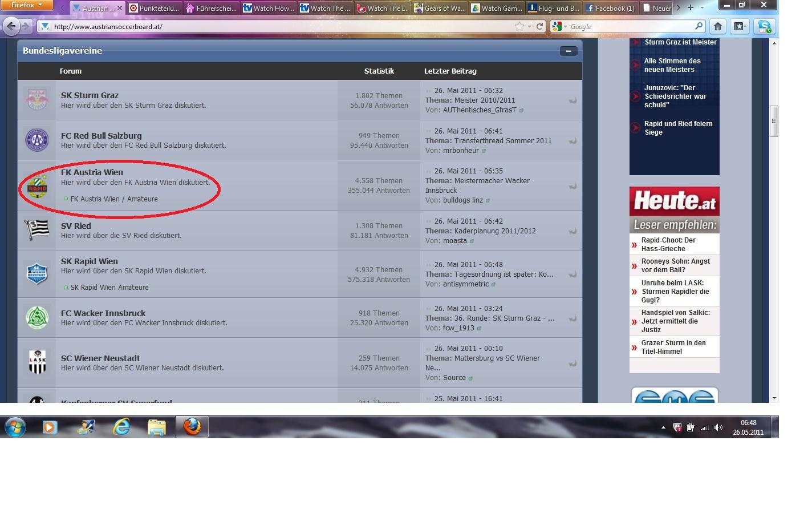Open the SV Ried forum
Image resolution: width=812 pixels, height=517 pixels.
tap(76, 226)
